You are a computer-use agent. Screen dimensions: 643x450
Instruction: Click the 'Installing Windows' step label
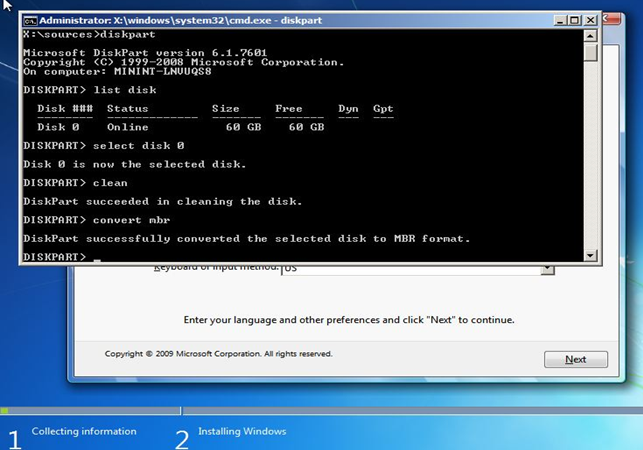click(x=242, y=432)
